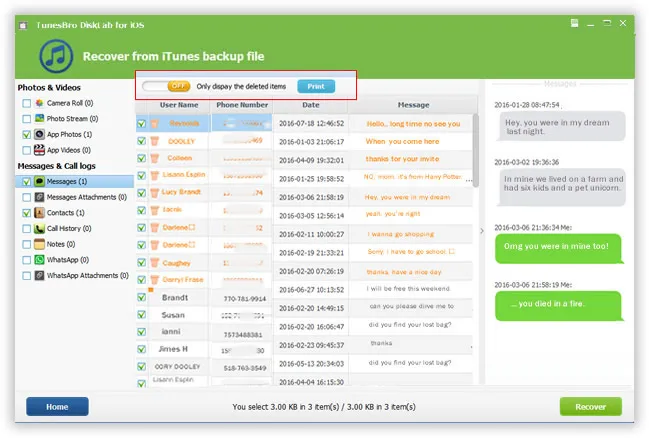
Task: Click the user name Jimes H
Action: coord(173,349)
